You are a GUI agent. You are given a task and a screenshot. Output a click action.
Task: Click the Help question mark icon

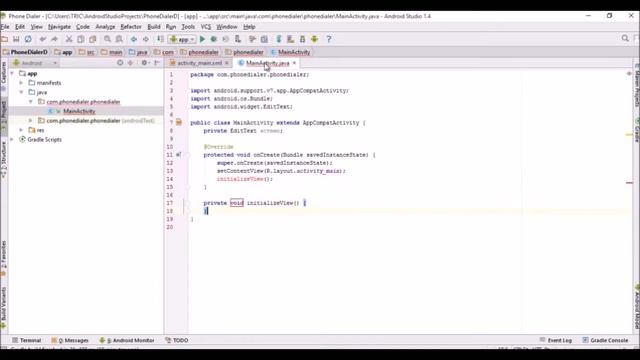[329, 39]
